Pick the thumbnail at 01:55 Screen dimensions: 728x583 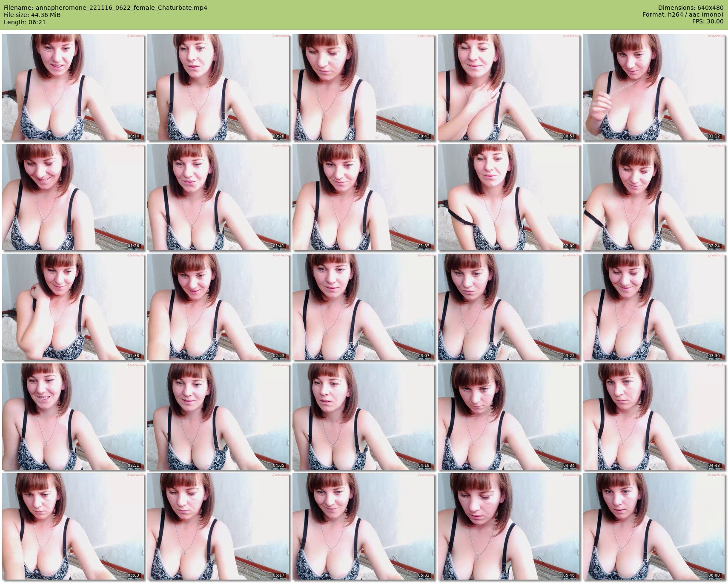pyautogui.click(x=364, y=197)
